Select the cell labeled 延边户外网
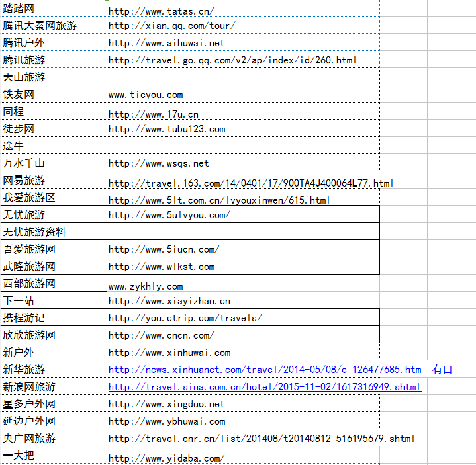Screen dimensions: 476x465 54,421
